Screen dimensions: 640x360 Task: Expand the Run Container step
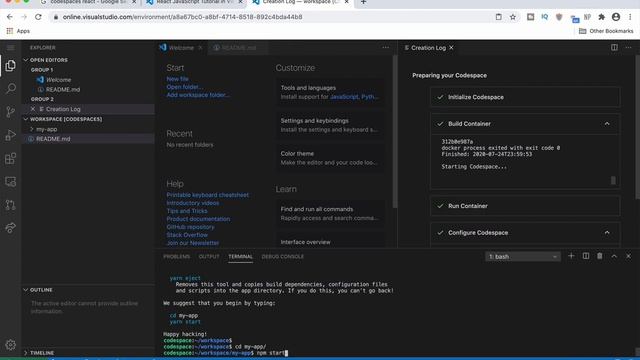(525, 206)
